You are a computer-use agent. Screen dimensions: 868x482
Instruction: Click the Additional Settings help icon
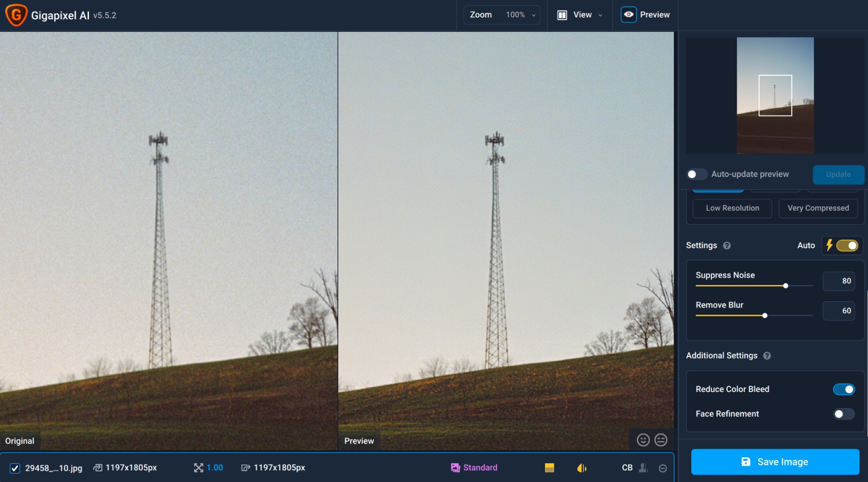point(767,356)
